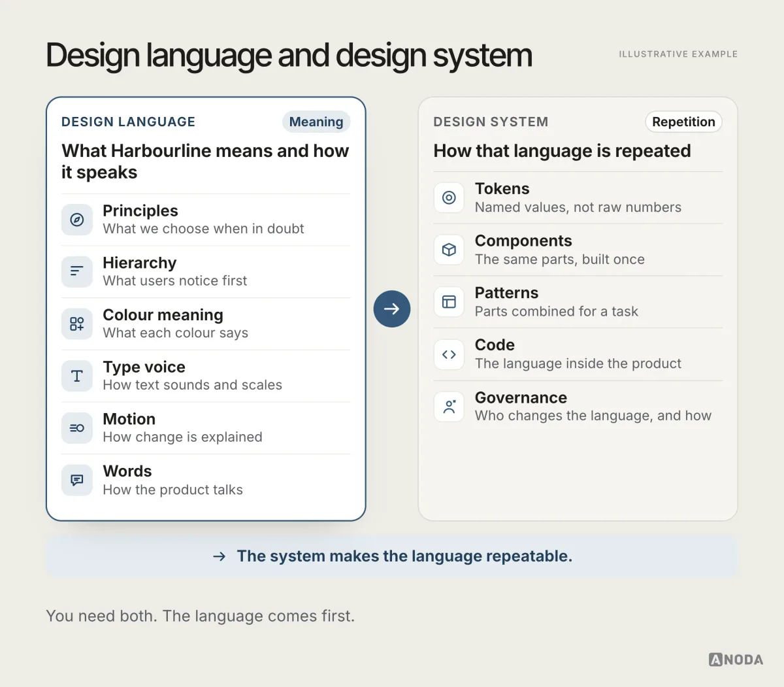Select the Principles heading
Screen dimensions: 784x687
[140, 210]
